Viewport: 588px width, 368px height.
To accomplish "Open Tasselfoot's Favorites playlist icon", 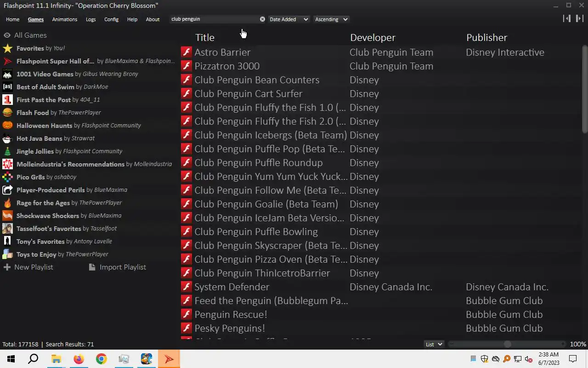I will (7, 229).
